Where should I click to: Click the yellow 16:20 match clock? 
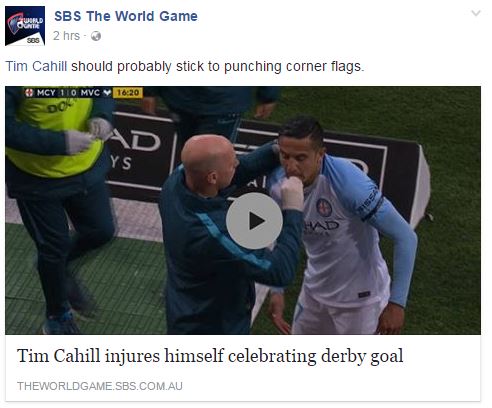point(128,93)
